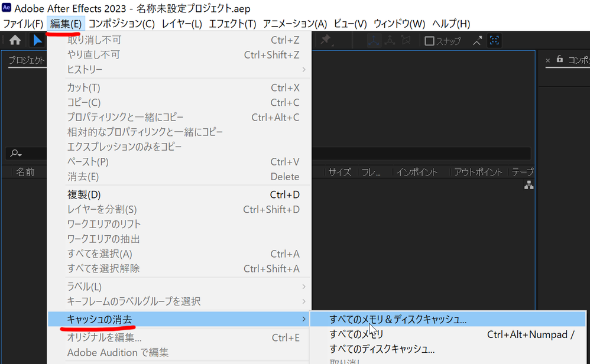Open the ファイル(F) menu
Image resolution: width=590 pixels, height=364 pixels.
pos(23,24)
